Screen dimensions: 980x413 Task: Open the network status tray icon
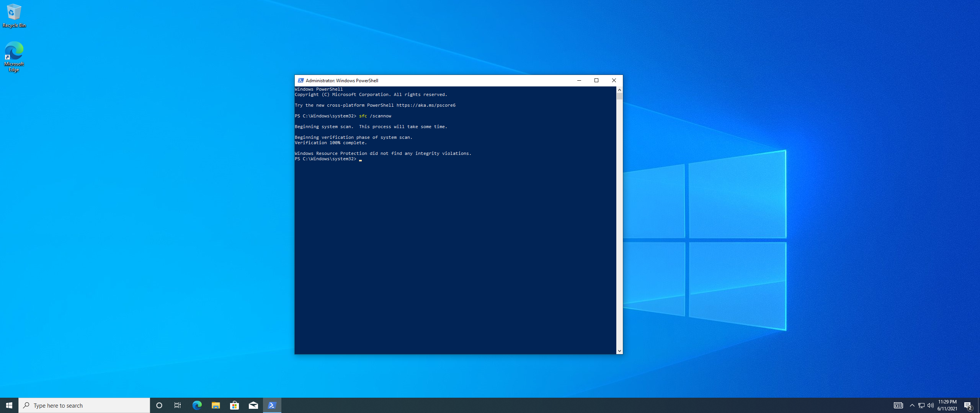coord(921,405)
